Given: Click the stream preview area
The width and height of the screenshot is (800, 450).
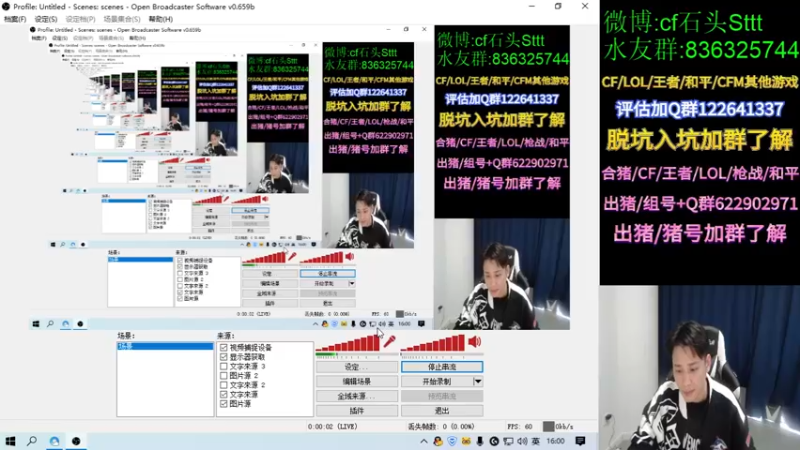Looking at the screenshot, I should click(299, 177).
